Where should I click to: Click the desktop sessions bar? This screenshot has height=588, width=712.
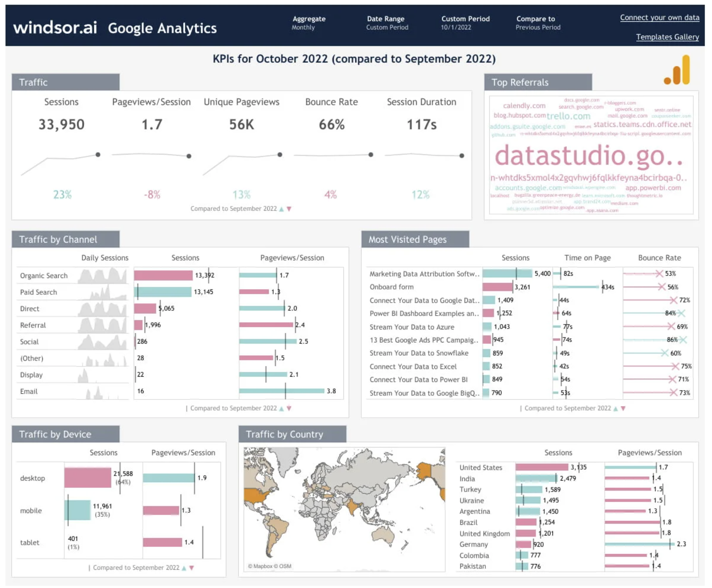88,478
